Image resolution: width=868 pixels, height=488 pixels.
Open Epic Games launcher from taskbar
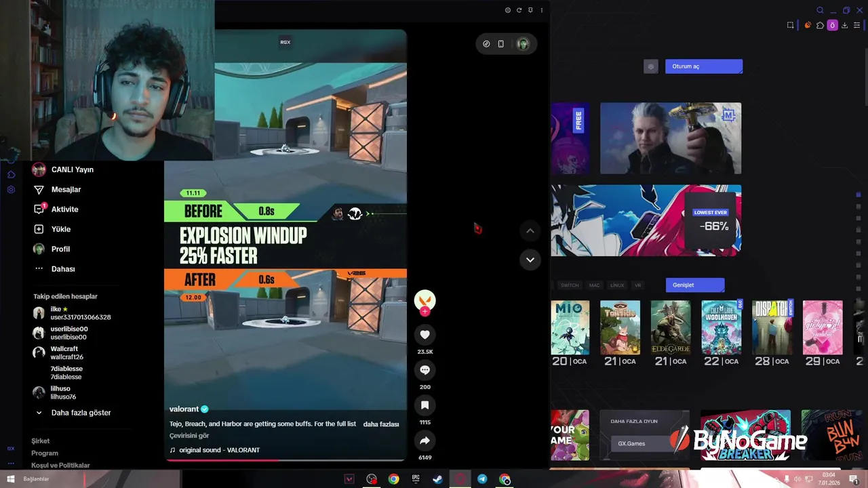click(x=416, y=479)
